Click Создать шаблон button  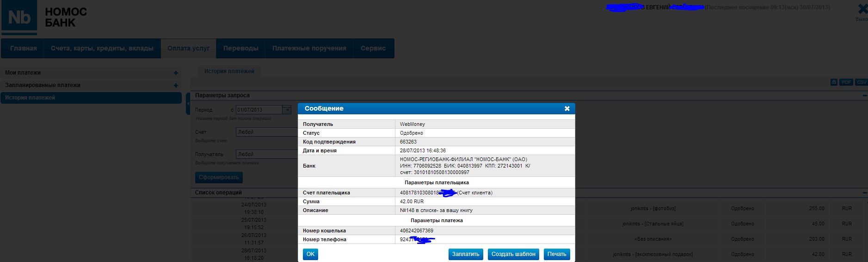(513, 254)
